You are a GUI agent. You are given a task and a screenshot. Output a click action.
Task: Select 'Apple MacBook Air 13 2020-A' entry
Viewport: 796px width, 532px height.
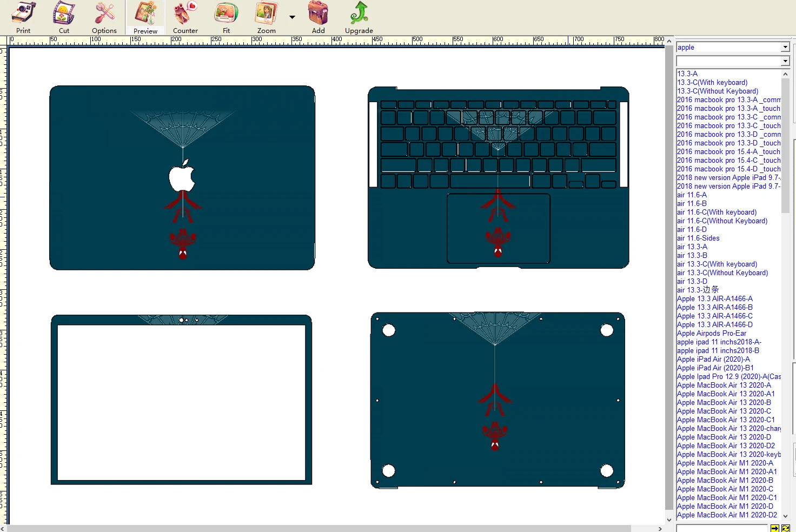[724, 385]
